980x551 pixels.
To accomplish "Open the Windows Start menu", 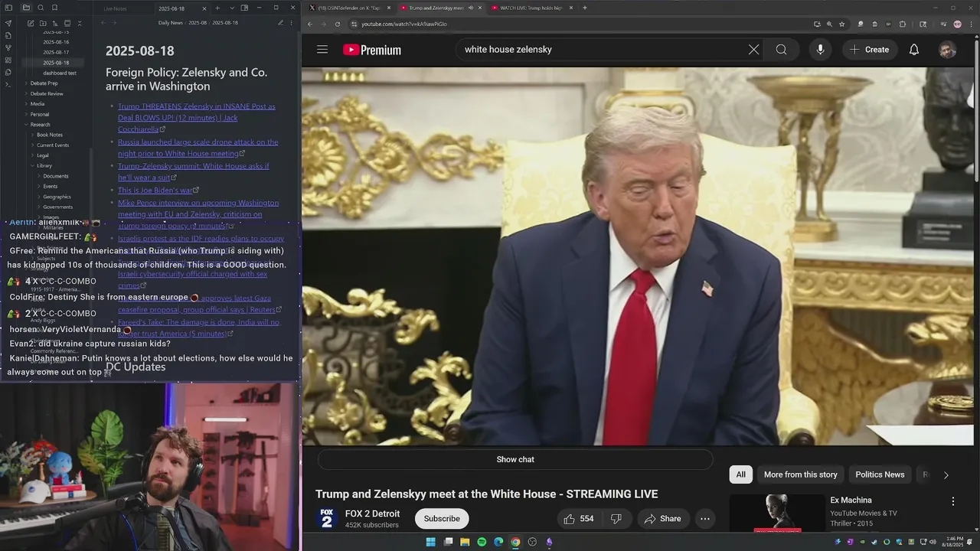I will tap(430, 542).
